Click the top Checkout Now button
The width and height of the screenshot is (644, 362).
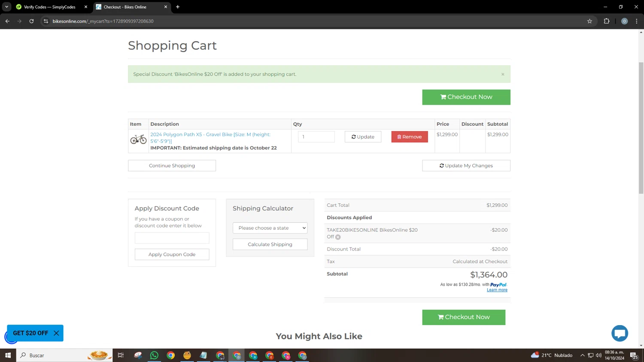(x=466, y=97)
